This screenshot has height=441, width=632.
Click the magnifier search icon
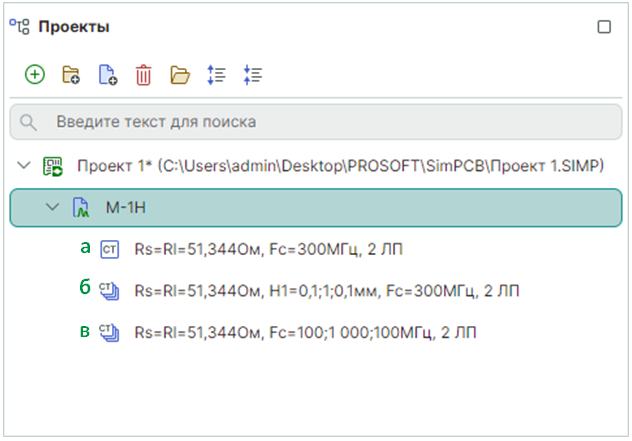[28, 122]
